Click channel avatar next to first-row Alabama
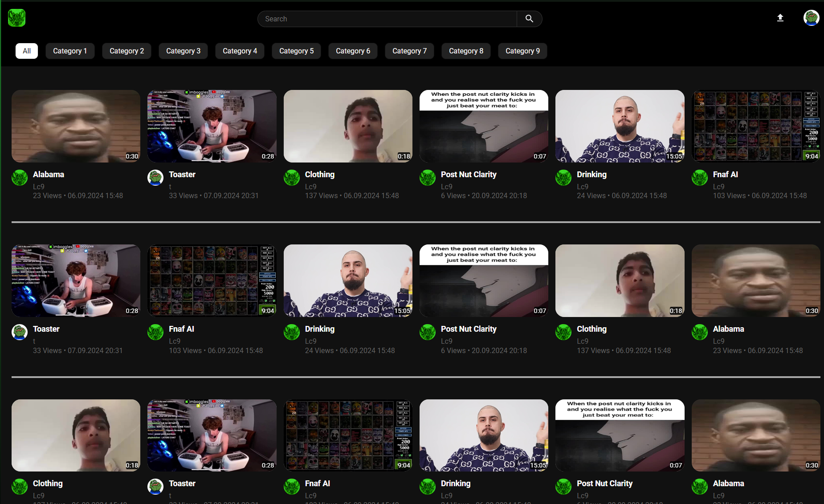Viewport: 824px width, 504px height. click(20, 178)
